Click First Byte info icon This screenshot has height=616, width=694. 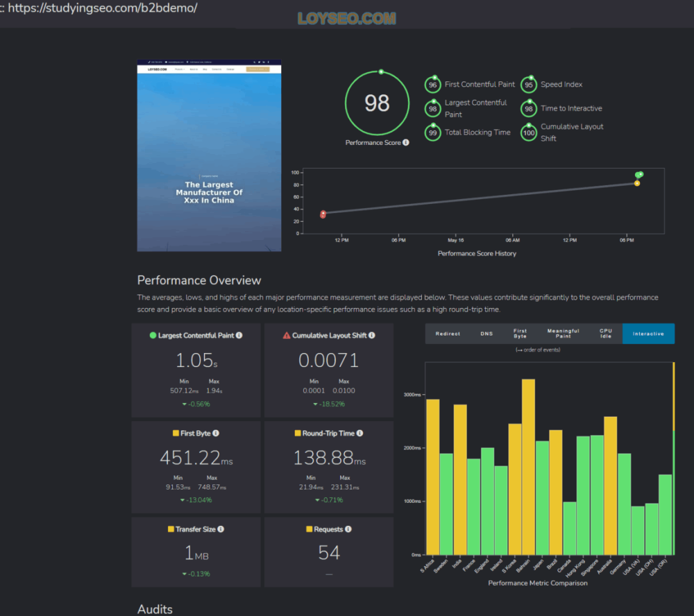(216, 434)
